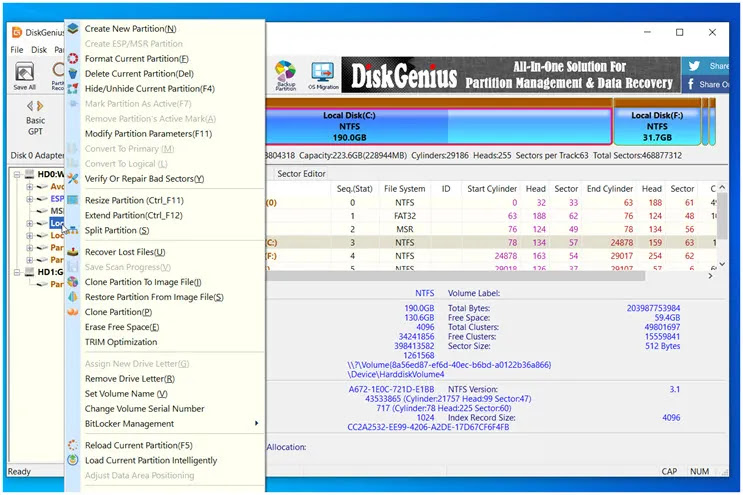Click the back disk navigation arrow
The height and width of the screenshot is (495, 743).
[x=30, y=106]
